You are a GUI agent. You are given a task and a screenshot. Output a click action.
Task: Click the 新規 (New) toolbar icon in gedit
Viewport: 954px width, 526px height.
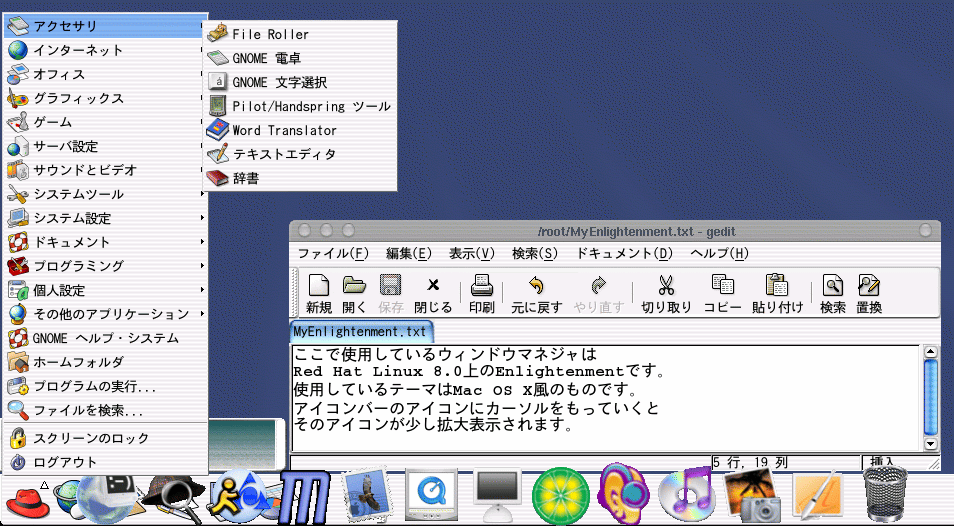click(319, 285)
